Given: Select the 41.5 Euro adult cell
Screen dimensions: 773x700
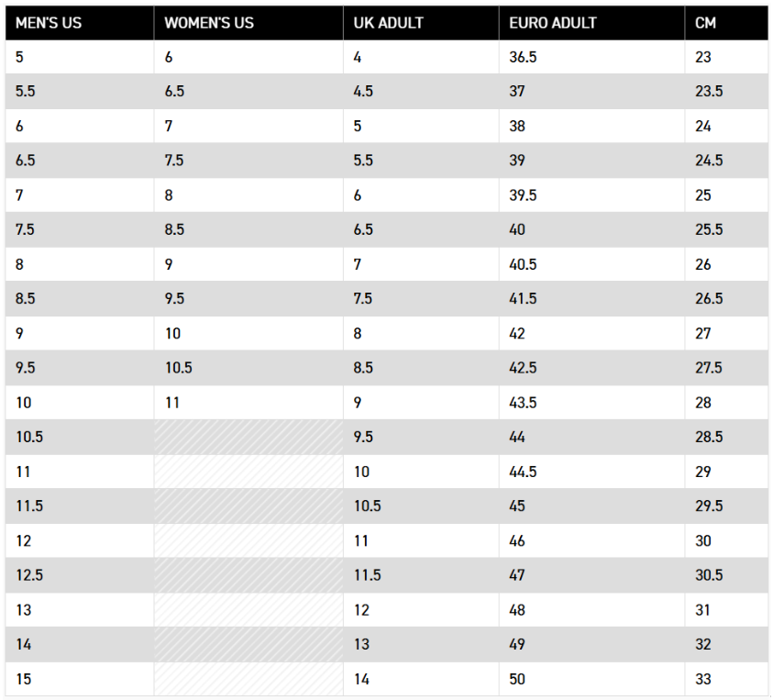Looking at the screenshot, I should tap(523, 299).
